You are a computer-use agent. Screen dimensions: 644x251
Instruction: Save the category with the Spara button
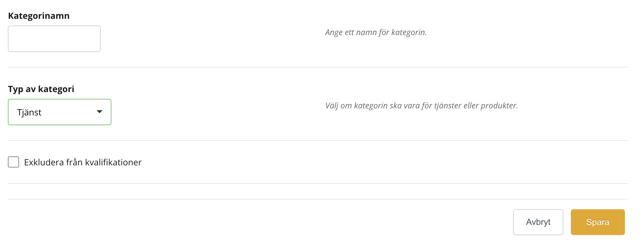point(598,222)
